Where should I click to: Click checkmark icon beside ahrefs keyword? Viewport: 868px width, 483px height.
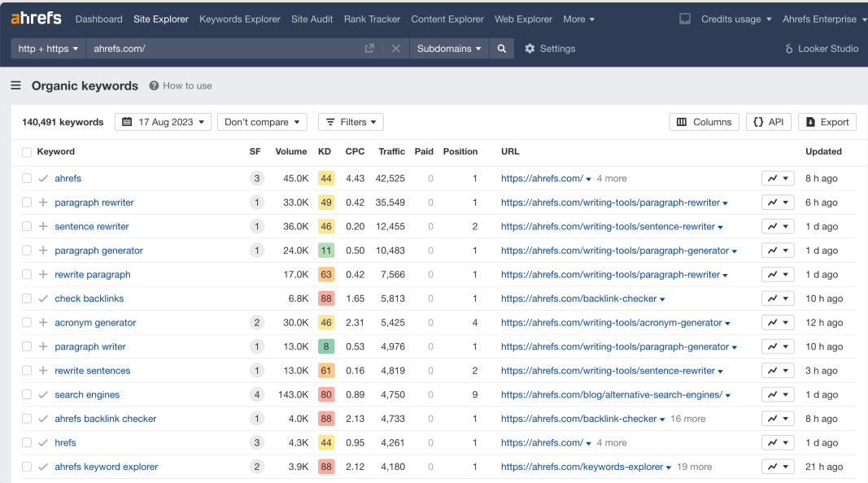point(43,178)
